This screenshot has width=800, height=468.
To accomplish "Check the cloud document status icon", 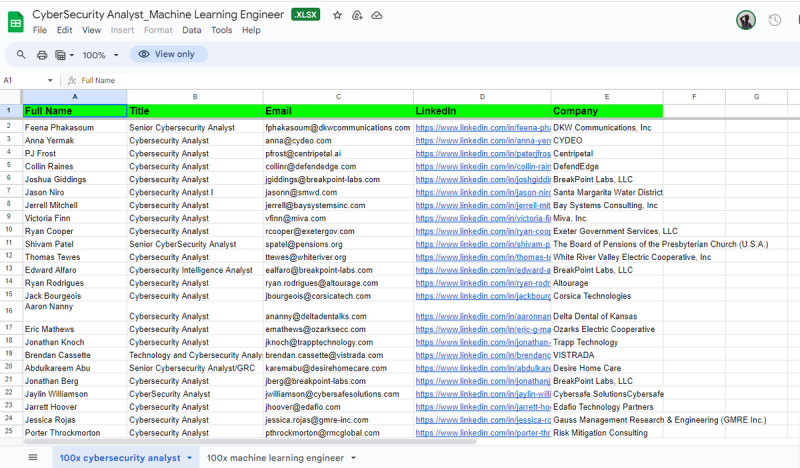I will 377,15.
